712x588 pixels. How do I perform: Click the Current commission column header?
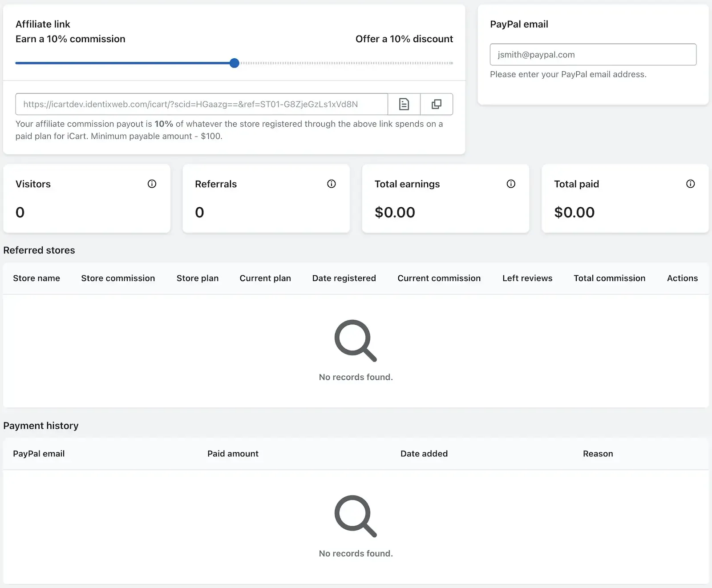click(x=439, y=278)
